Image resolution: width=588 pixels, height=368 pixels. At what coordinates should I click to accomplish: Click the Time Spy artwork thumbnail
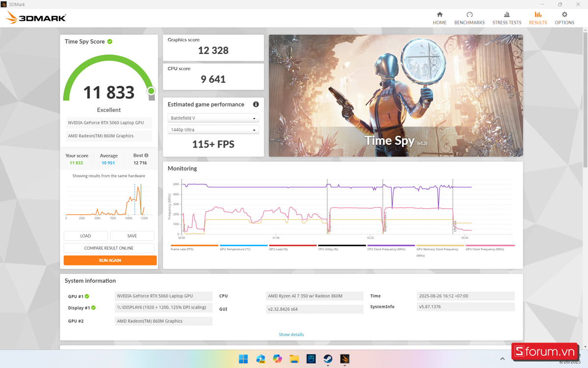coord(396,96)
